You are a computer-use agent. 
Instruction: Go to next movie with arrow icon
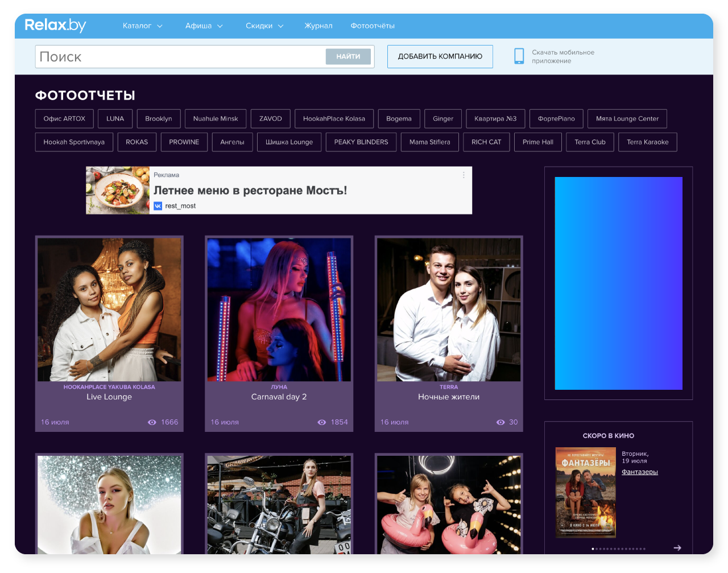[677, 548]
